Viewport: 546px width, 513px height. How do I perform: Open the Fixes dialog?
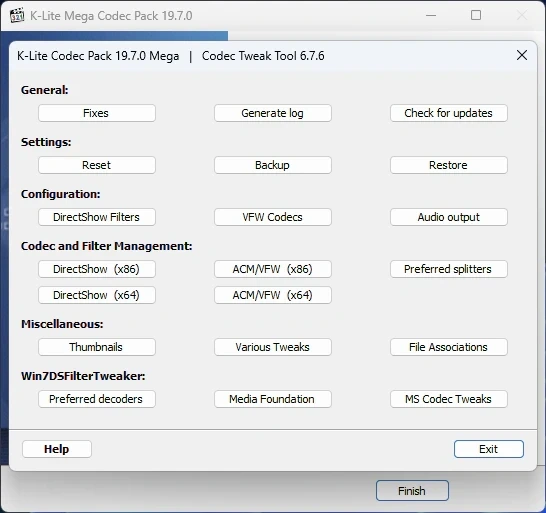97,113
